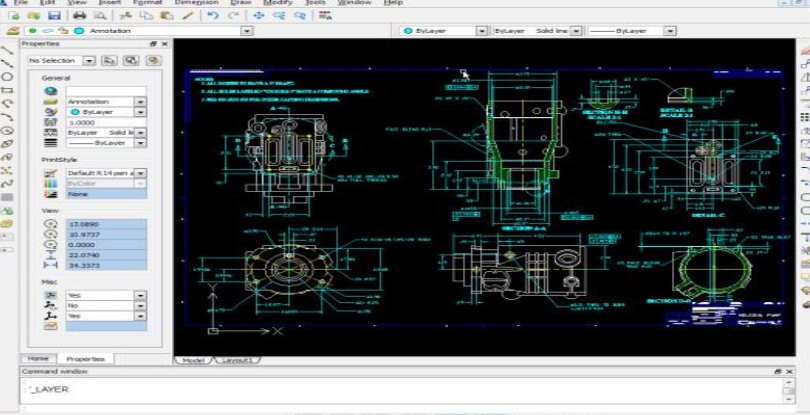Click the New drawing icon
Viewport: 810px width, 415px height.
click(x=15, y=16)
